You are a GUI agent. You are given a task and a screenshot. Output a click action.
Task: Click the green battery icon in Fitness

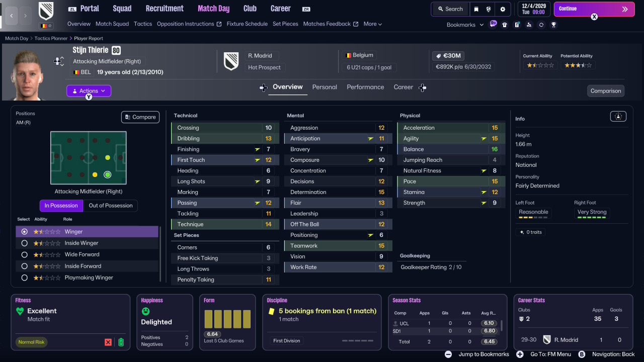[x=121, y=342]
